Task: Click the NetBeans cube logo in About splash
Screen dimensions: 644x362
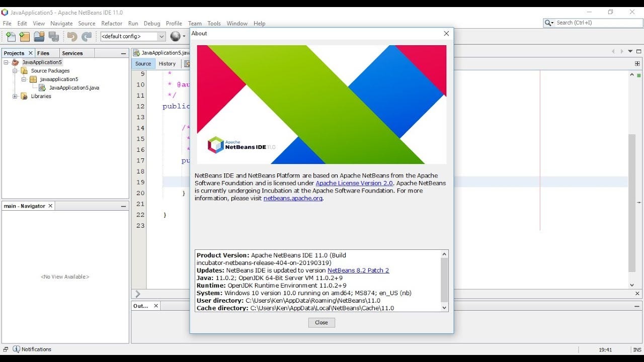Action: click(x=215, y=145)
